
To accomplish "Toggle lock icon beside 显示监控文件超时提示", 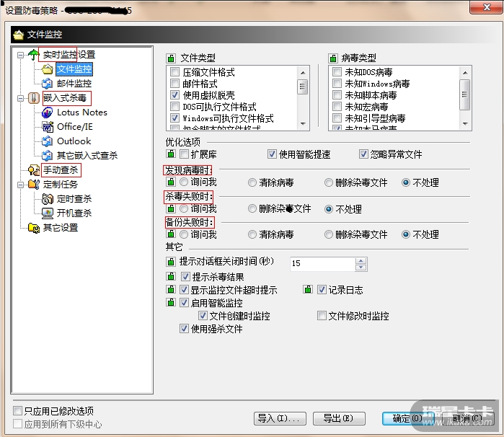I will pos(171,290).
